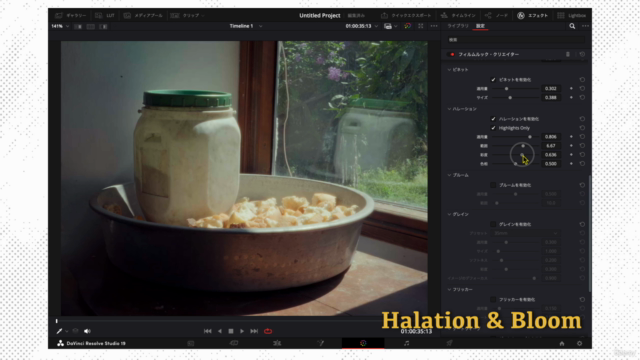
Task: Click the effects search field
Action: point(516,40)
